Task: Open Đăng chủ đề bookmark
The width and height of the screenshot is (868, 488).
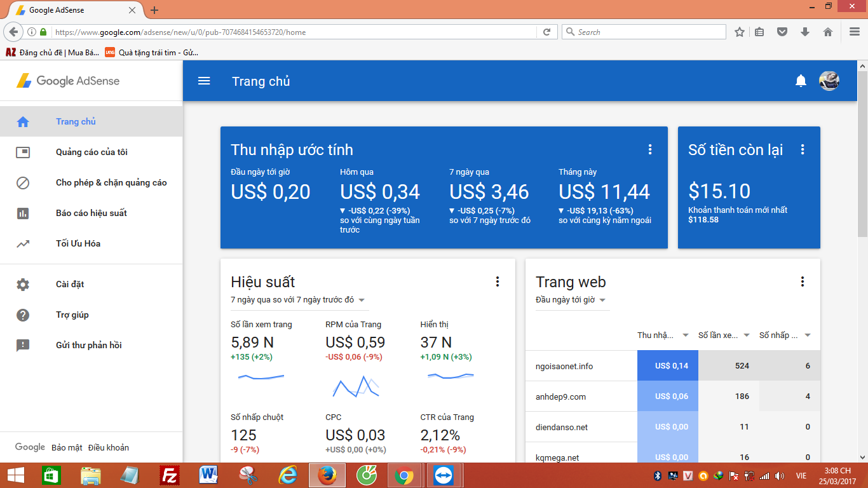Action: 52,53
